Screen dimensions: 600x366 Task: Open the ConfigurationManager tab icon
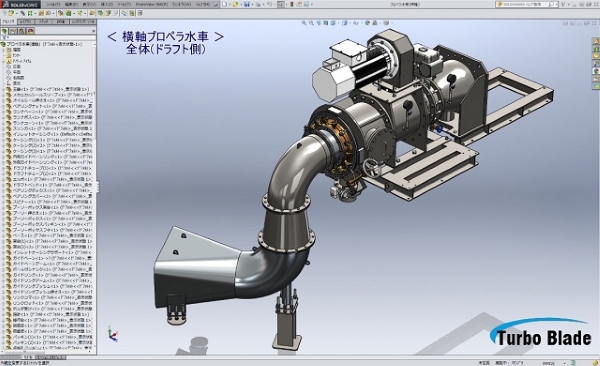pyautogui.click(x=22, y=31)
